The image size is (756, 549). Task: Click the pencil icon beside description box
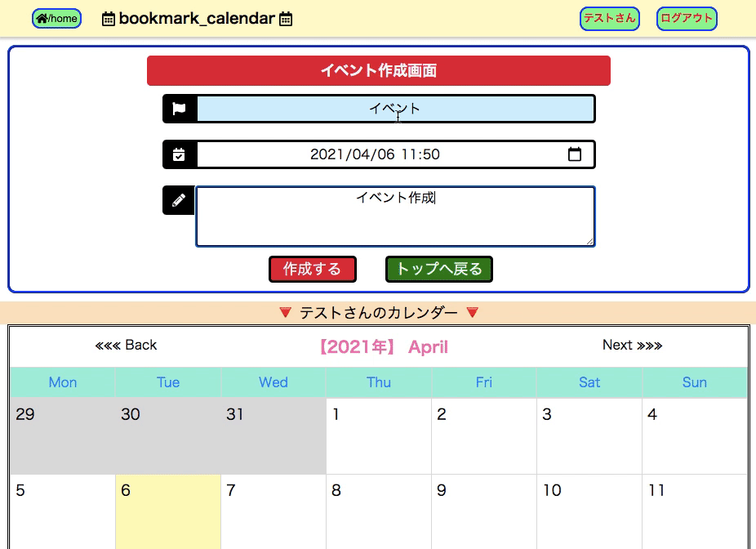click(179, 200)
